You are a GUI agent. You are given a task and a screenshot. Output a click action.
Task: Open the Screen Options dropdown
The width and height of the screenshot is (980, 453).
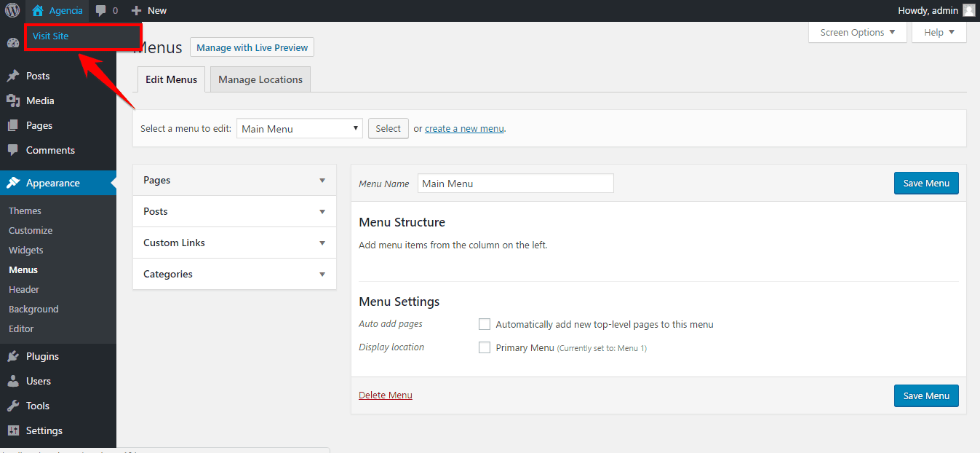click(x=857, y=32)
